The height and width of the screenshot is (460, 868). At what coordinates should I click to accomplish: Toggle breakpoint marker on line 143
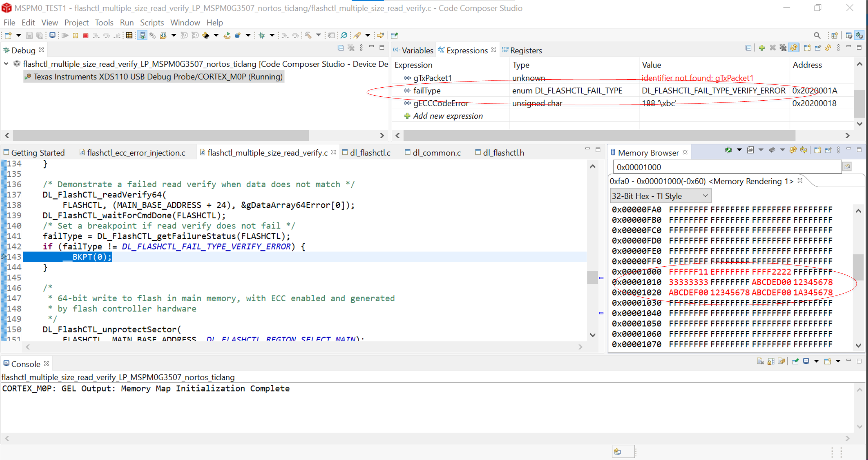click(x=4, y=257)
